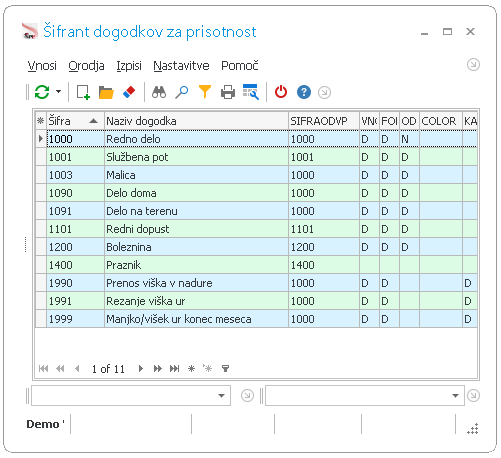Create a new record with the add icon
Screen dimensions: 501x458
click(x=83, y=92)
